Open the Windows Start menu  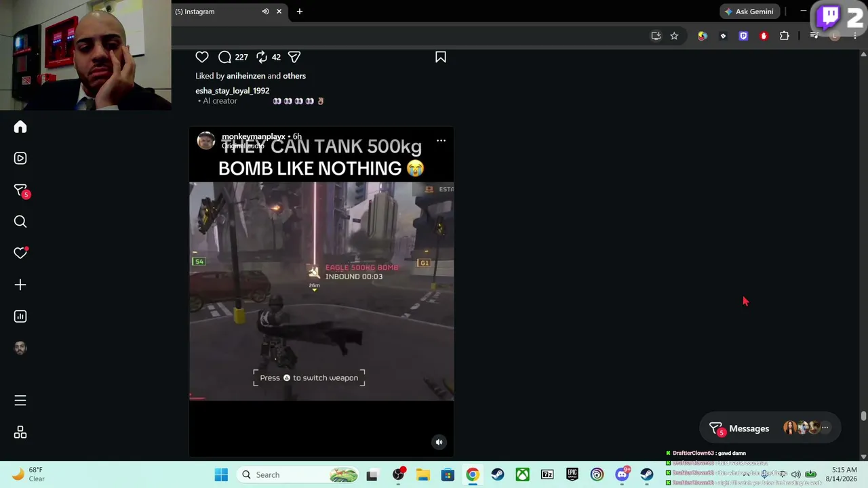pyautogui.click(x=221, y=474)
